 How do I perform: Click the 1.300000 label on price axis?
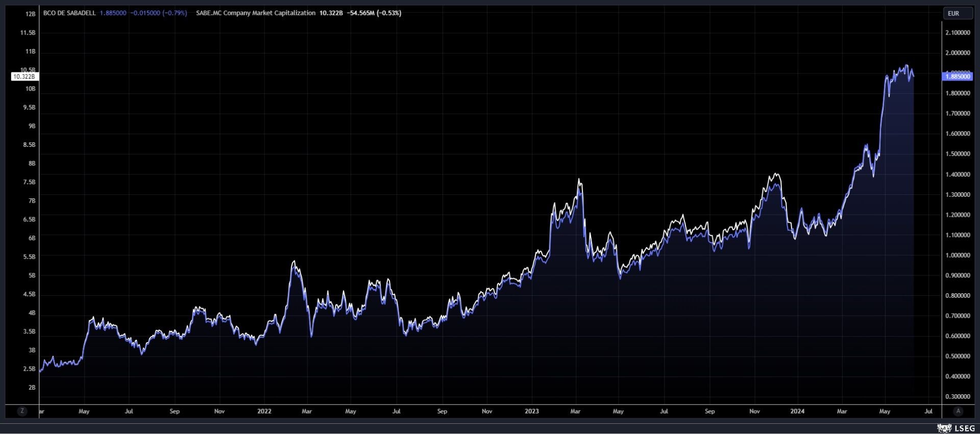point(958,195)
